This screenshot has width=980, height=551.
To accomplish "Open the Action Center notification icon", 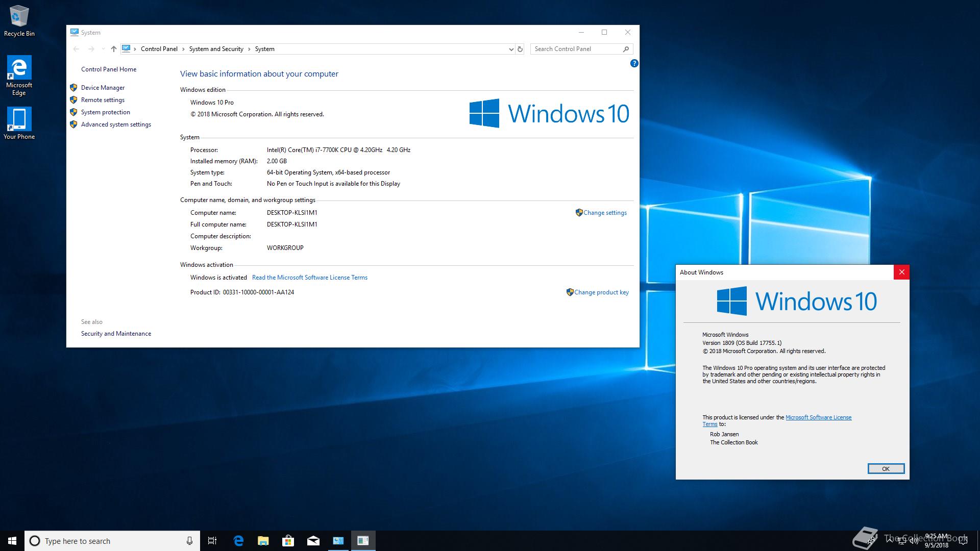I will point(963,541).
